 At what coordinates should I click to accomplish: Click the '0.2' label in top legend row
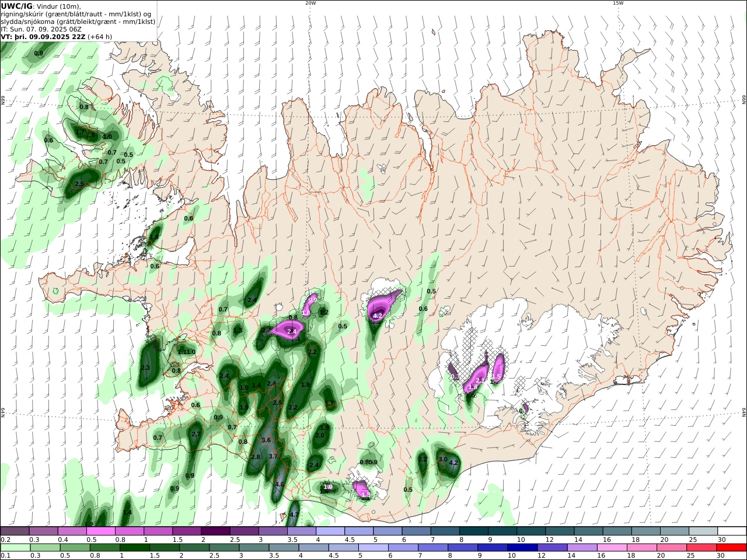pos(6,540)
